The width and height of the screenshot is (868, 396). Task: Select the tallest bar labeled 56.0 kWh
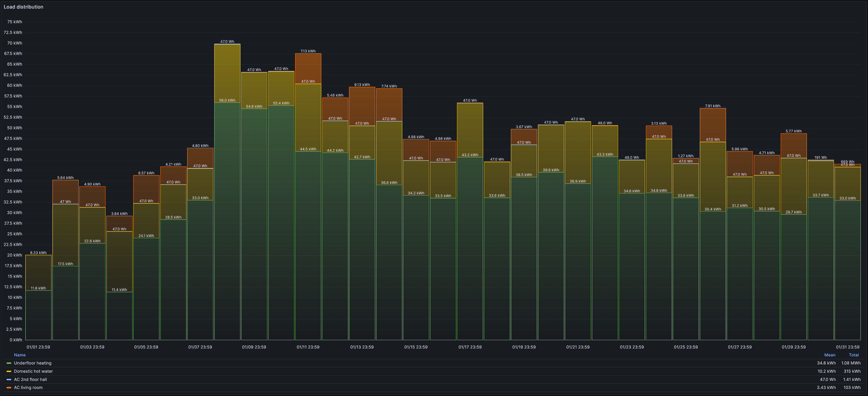[x=227, y=221]
